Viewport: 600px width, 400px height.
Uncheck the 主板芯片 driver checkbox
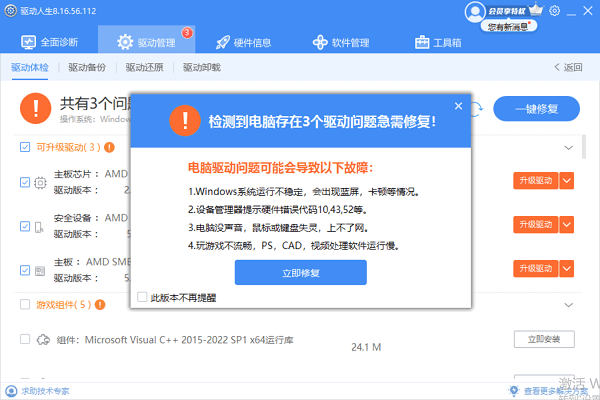pos(25,182)
